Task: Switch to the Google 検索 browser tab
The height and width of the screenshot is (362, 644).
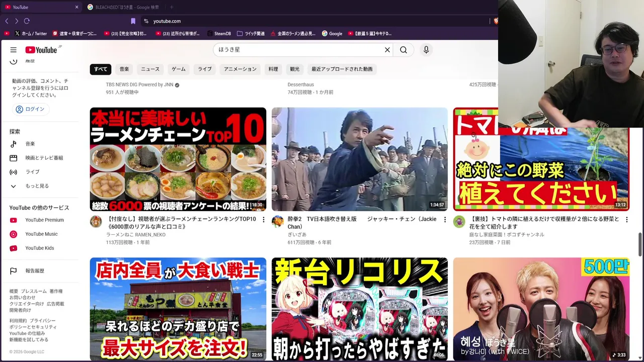Action: point(124,7)
